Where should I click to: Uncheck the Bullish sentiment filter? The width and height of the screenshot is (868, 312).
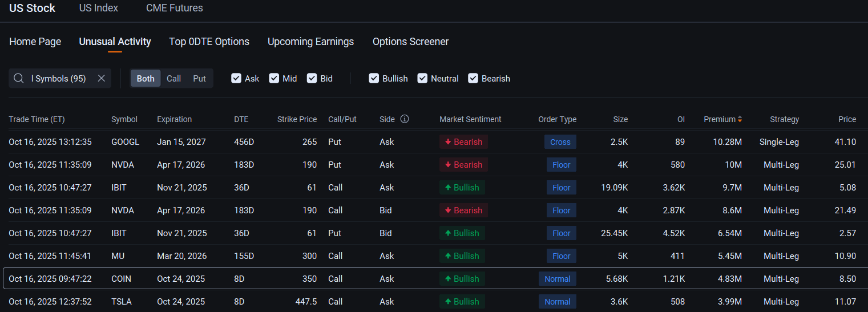(x=374, y=79)
